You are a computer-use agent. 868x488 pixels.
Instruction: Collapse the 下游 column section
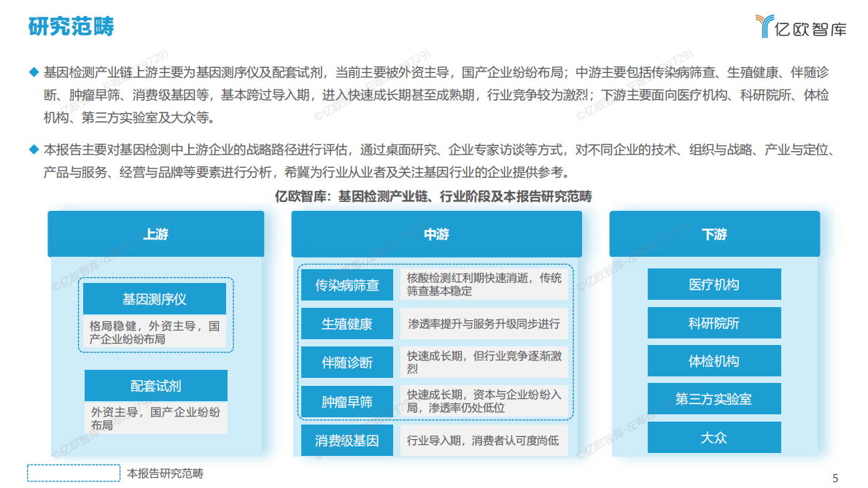pyautogui.click(x=713, y=234)
